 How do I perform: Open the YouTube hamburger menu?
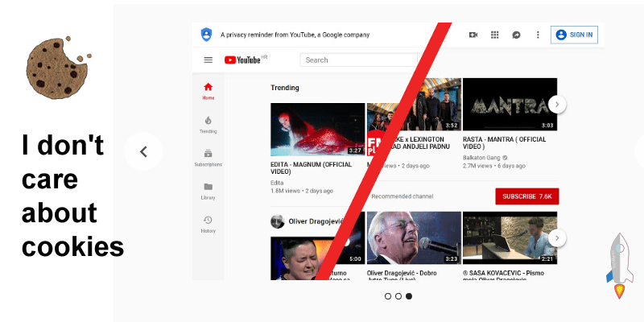pos(208,60)
